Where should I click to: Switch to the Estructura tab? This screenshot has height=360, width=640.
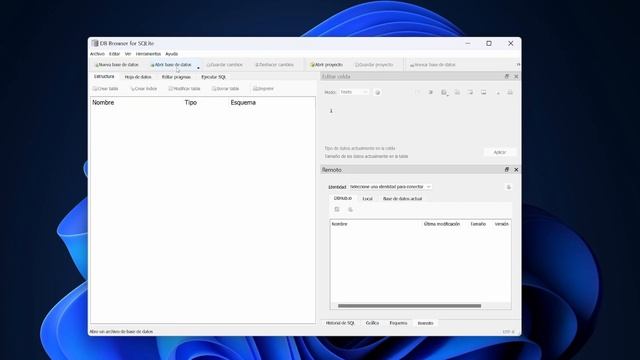pyautogui.click(x=104, y=77)
